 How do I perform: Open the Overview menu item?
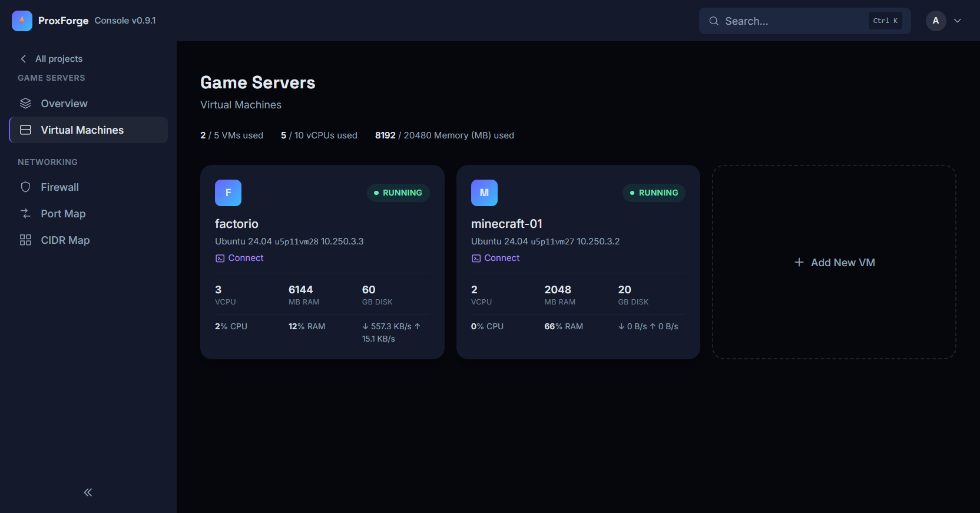(x=88, y=104)
